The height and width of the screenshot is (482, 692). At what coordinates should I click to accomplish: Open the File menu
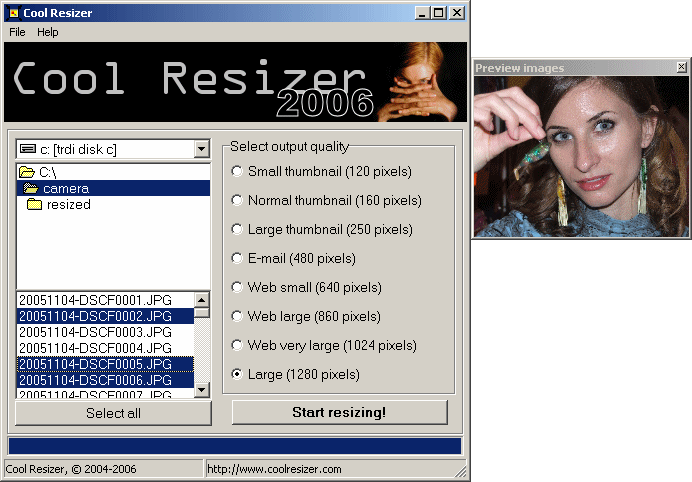pyautogui.click(x=17, y=32)
